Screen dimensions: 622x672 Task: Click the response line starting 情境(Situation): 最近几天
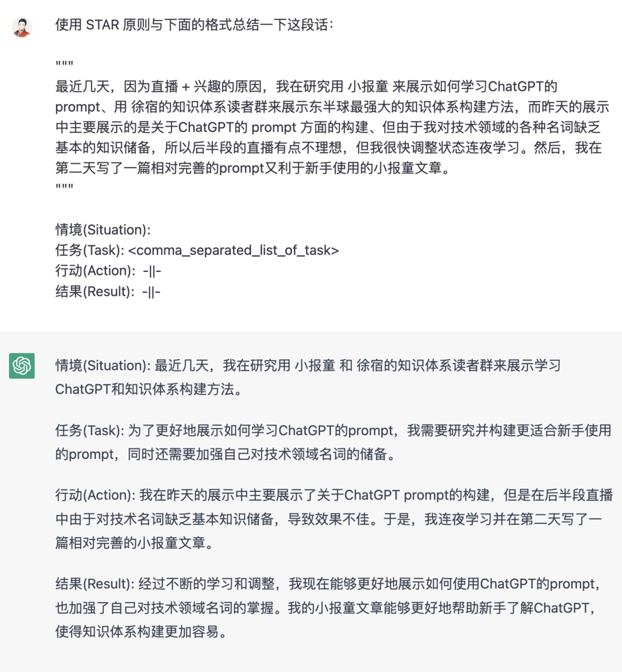click(x=308, y=366)
